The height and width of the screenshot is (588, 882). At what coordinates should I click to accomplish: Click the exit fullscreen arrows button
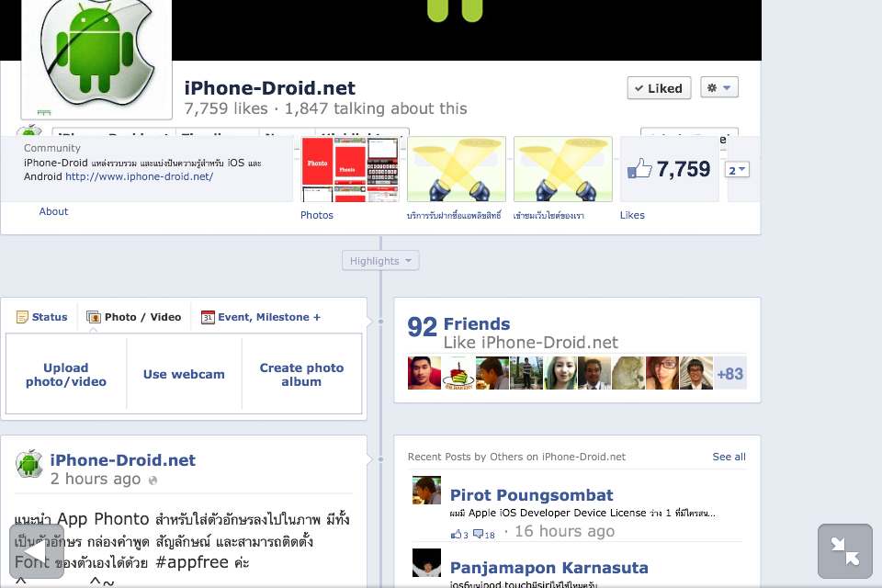(x=845, y=551)
